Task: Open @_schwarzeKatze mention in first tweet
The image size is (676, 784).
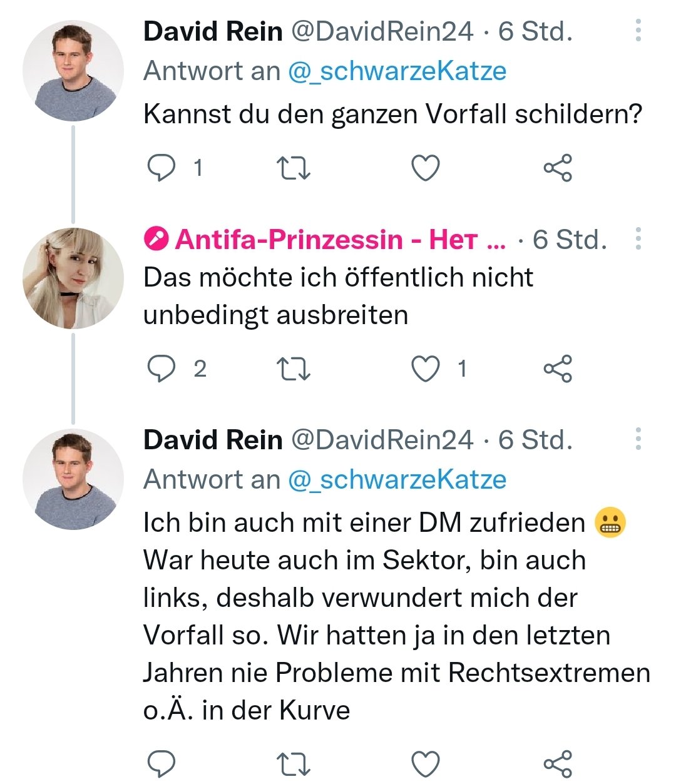Action: point(397,71)
